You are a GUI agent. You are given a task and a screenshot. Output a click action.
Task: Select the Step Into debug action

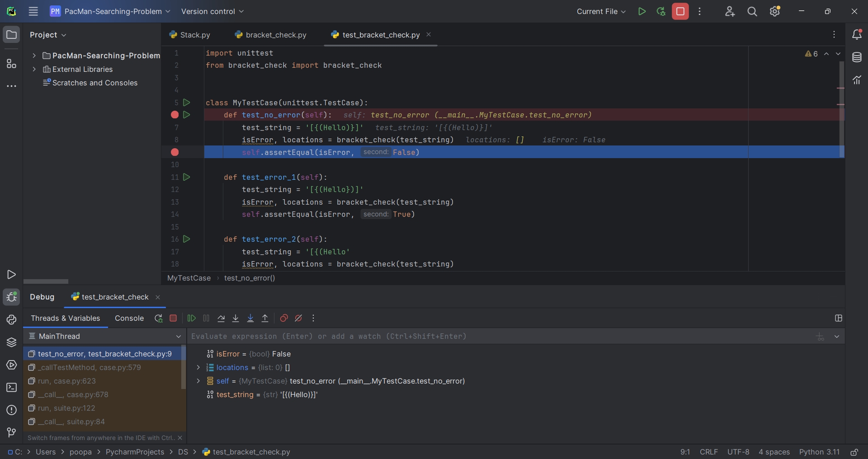(236, 318)
